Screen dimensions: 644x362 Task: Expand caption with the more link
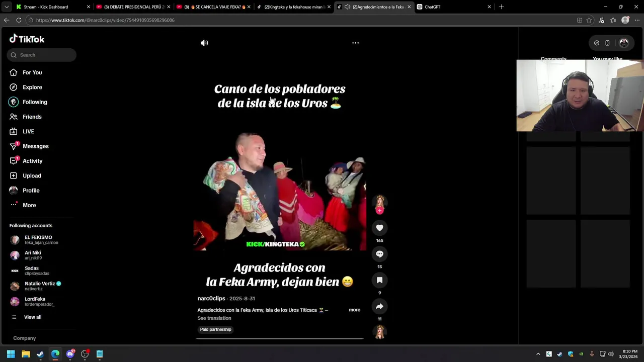pos(354,310)
